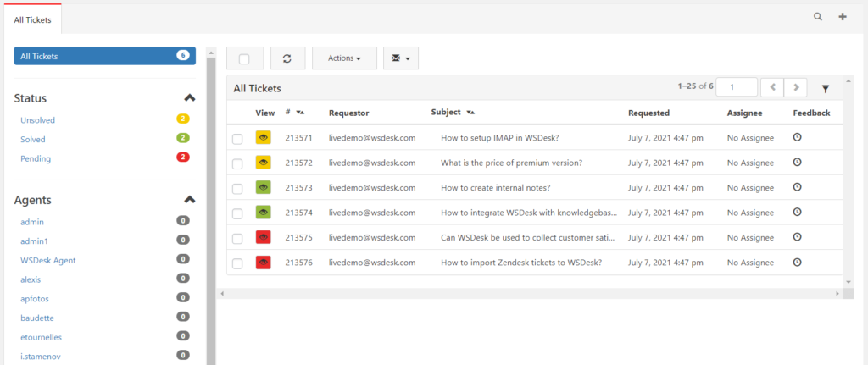This screenshot has height=365, width=868.
Task: View ticket 213571 via yellow eye icon
Action: [264, 138]
